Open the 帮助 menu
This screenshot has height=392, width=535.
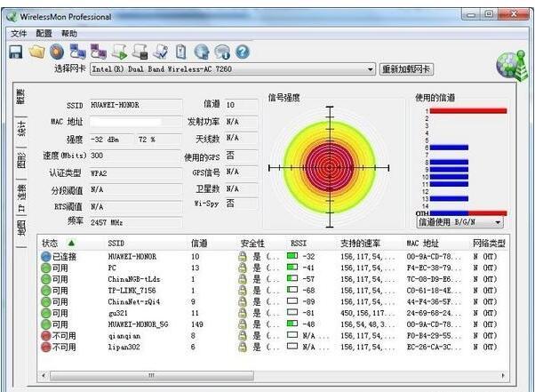coord(69,34)
